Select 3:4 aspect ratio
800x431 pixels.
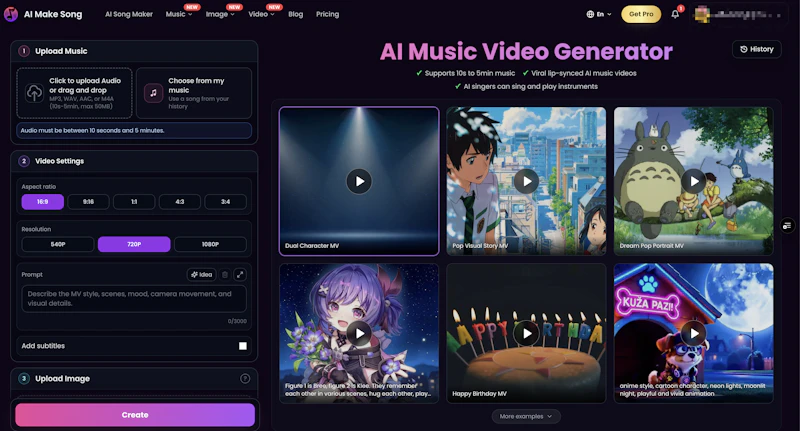(226, 201)
